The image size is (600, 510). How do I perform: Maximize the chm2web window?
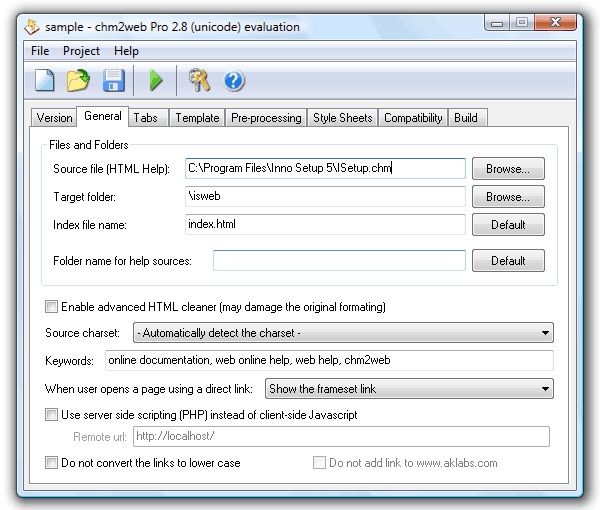522,23
